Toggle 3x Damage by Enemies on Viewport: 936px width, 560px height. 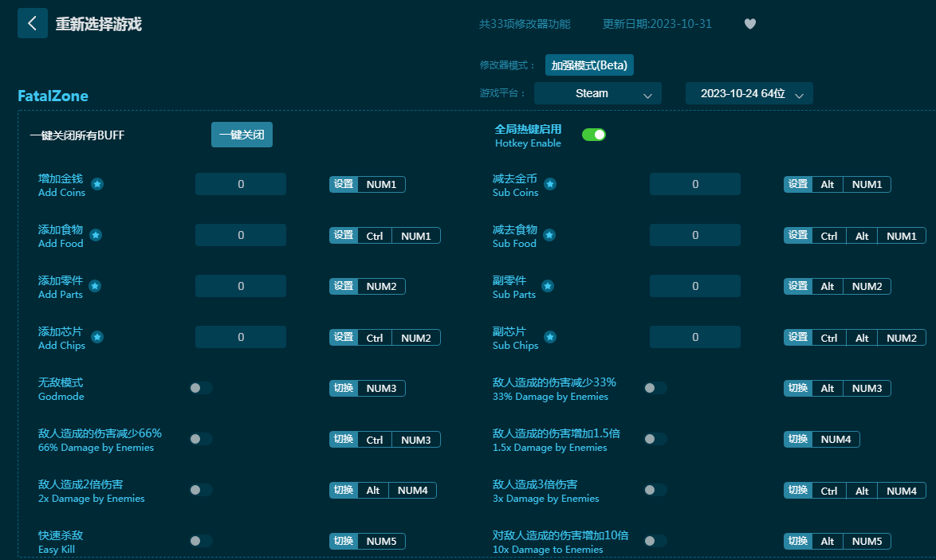(x=655, y=490)
